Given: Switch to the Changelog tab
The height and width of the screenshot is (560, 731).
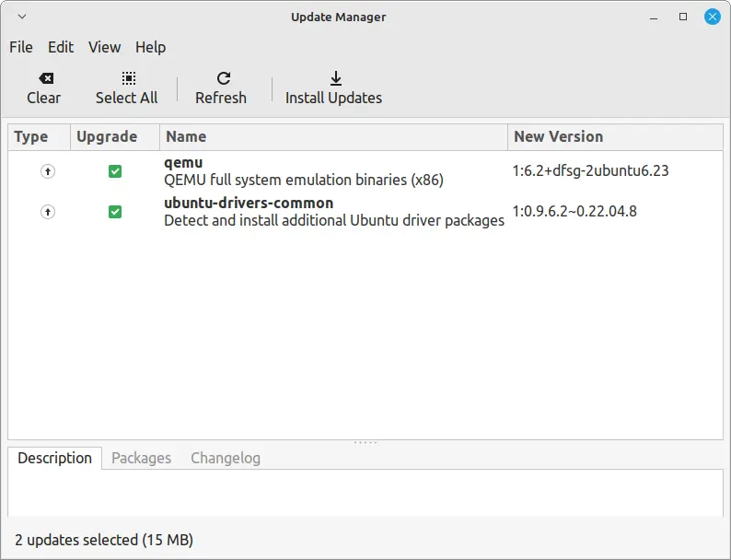Looking at the screenshot, I should [x=226, y=458].
